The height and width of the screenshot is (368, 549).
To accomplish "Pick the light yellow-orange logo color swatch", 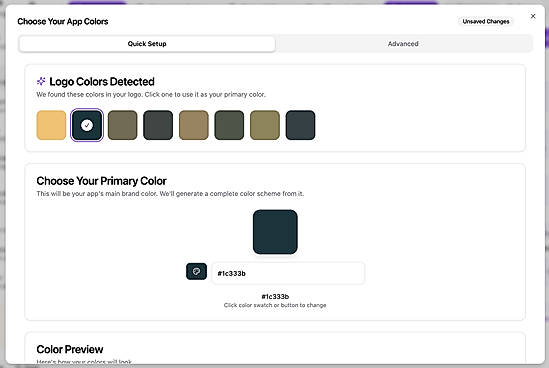I will click(x=51, y=125).
